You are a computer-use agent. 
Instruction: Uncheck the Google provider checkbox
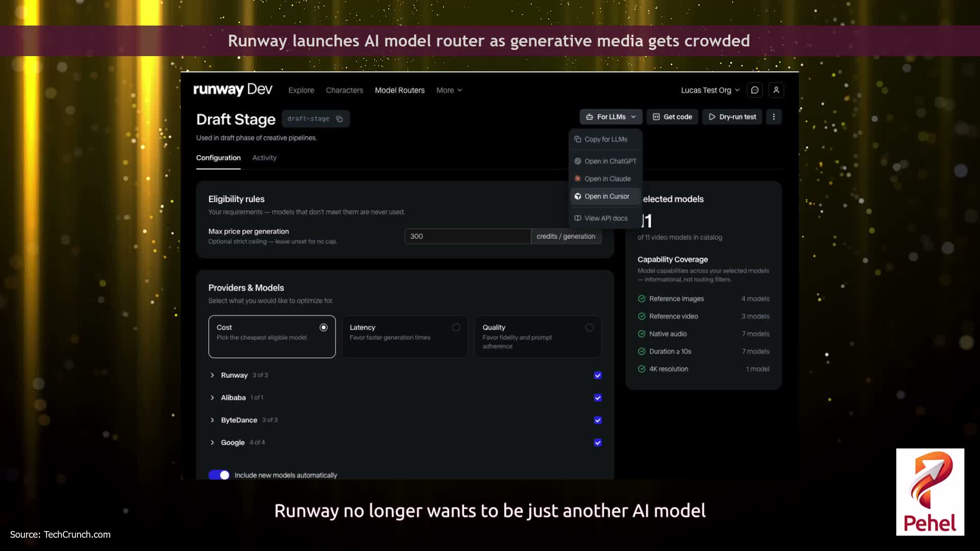(x=598, y=443)
